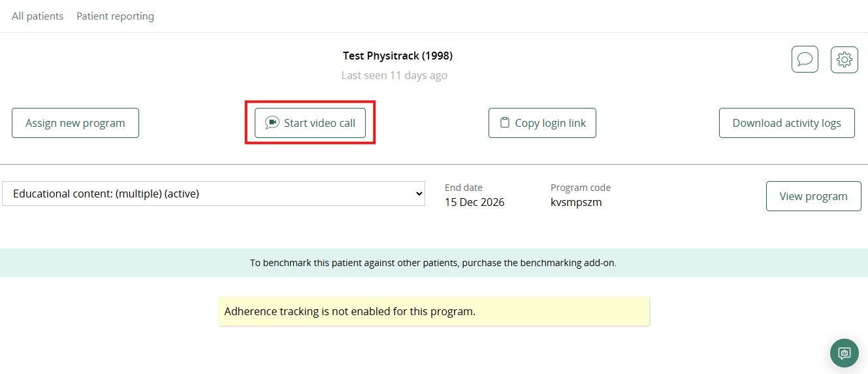
Task: Click Download activity logs button
Action: coord(787,123)
